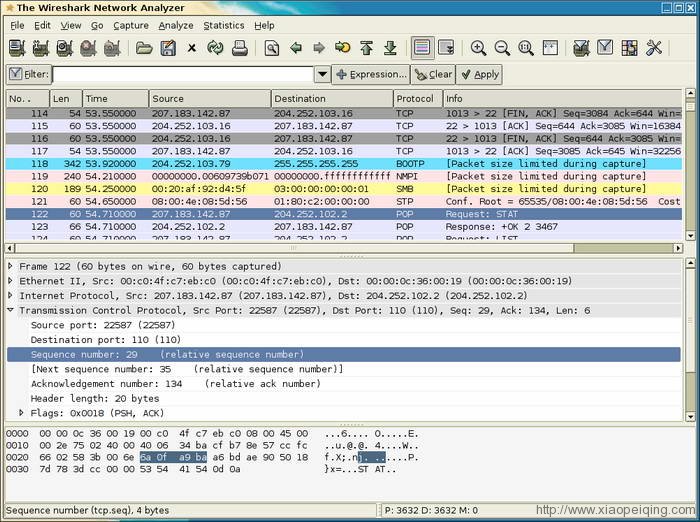Jump to last packet icon

pyautogui.click(x=390, y=48)
